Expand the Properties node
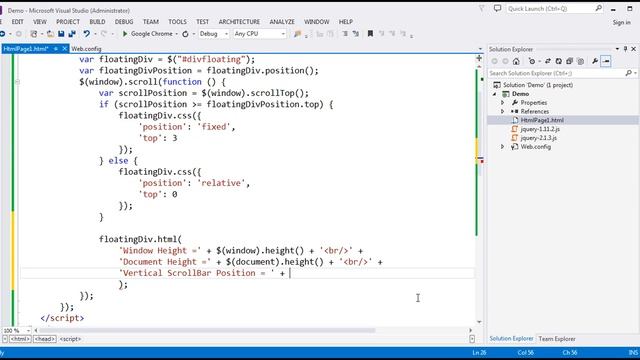The width and height of the screenshot is (640, 360). point(503,103)
